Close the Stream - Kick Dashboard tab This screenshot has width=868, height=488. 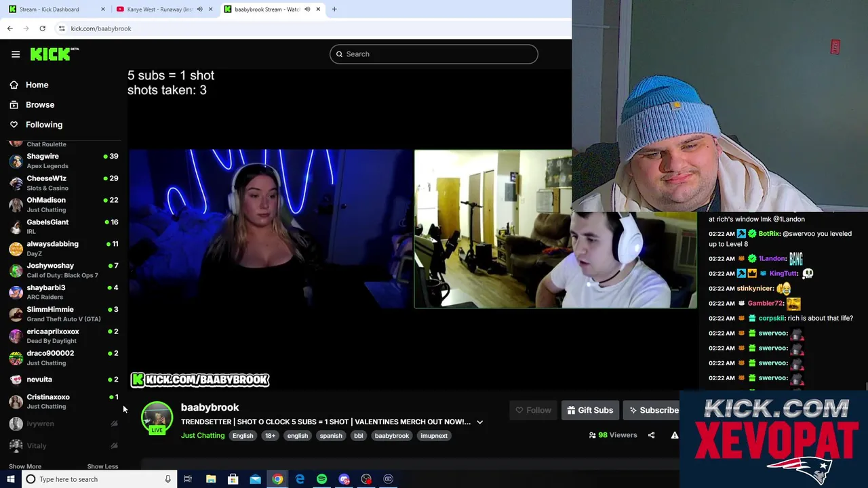click(x=103, y=9)
